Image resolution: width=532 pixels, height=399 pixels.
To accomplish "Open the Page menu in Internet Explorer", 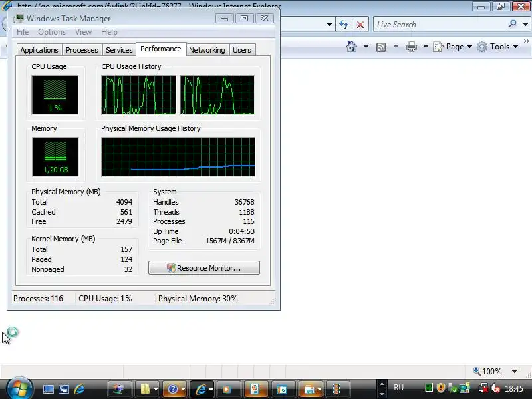I will (453, 47).
